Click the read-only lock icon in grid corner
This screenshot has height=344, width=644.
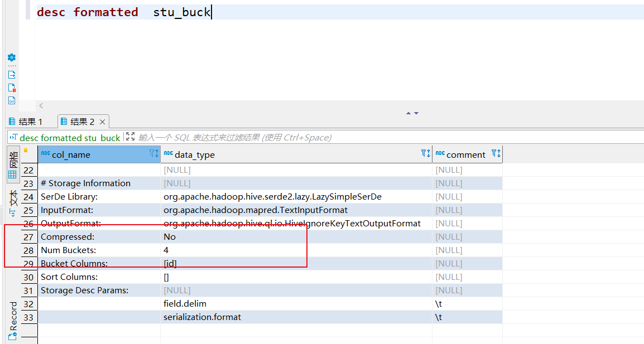pos(26,150)
